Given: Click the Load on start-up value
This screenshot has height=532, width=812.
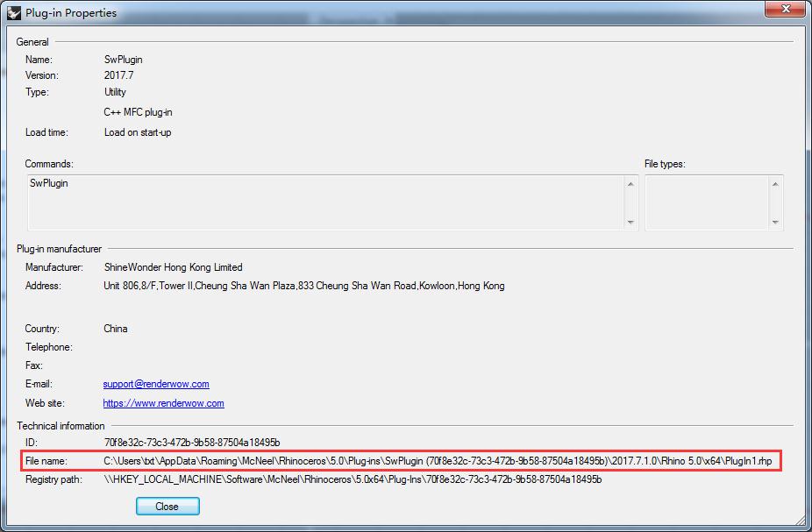Looking at the screenshot, I should tap(138, 132).
